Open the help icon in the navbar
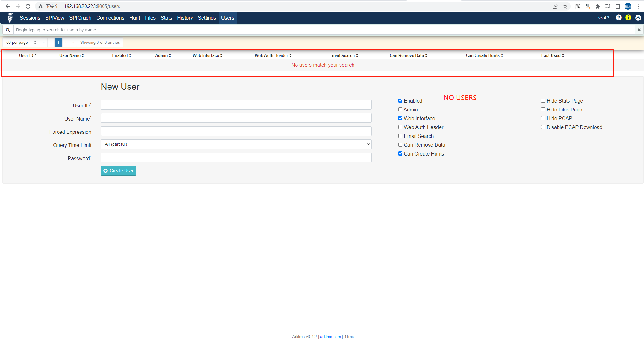Image resolution: width=644 pixels, height=340 pixels. click(619, 18)
